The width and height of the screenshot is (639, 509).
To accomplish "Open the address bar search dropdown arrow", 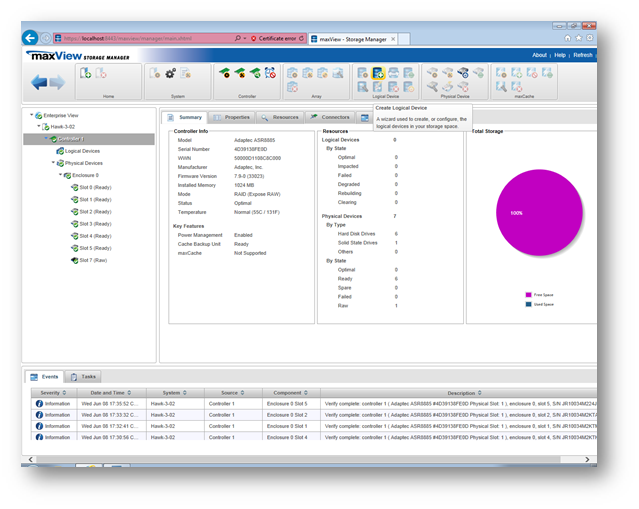I will 245,38.
